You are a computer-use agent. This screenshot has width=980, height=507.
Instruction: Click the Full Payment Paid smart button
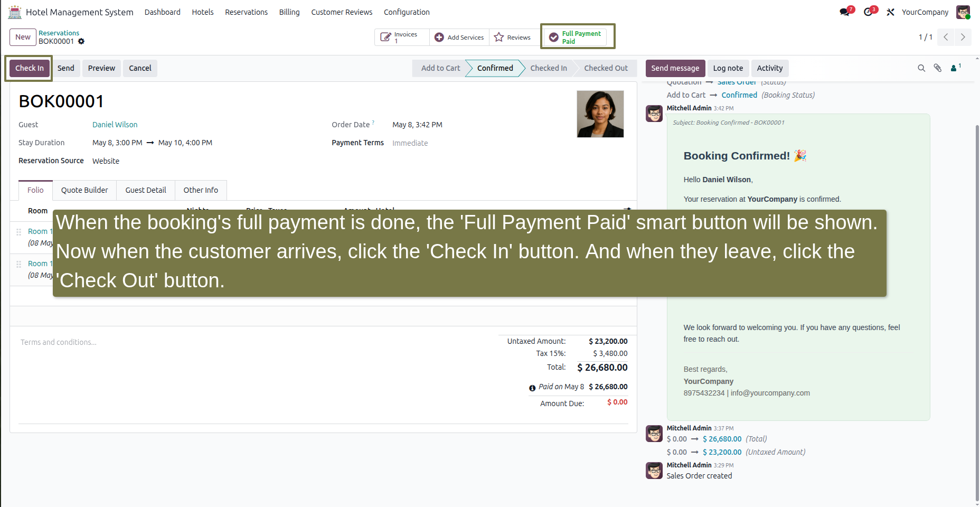[576, 37]
